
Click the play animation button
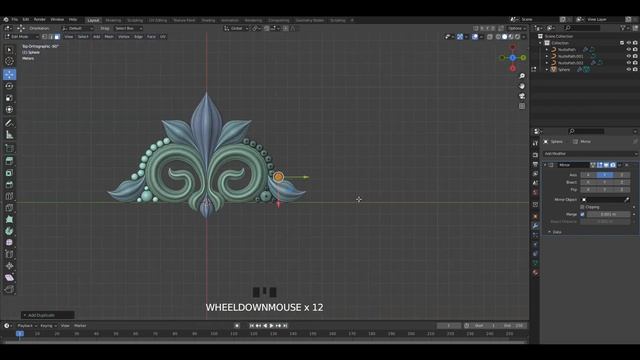pyautogui.click(x=271, y=326)
